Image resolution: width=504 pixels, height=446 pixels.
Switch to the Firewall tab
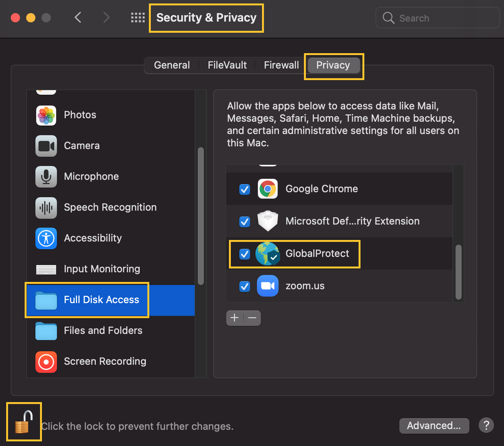pos(281,65)
